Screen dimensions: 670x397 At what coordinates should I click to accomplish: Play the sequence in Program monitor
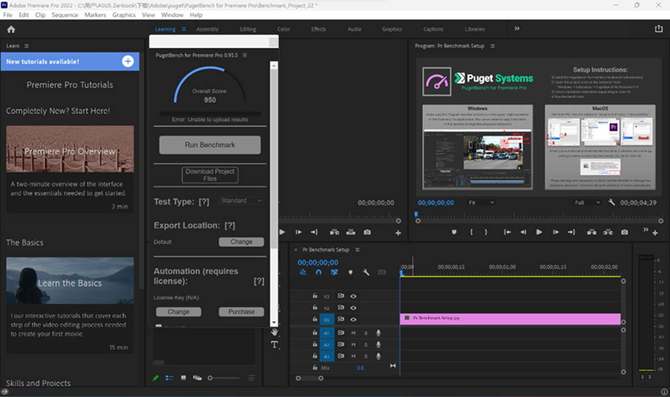click(x=539, y=232)
